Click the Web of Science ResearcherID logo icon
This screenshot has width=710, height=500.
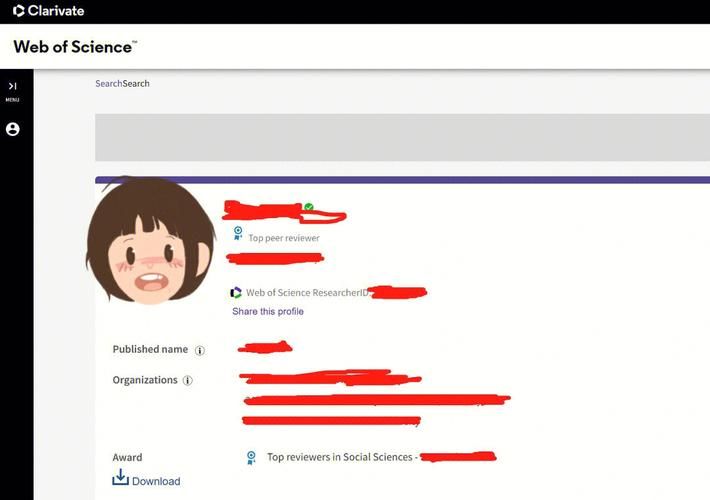(236, 293)
